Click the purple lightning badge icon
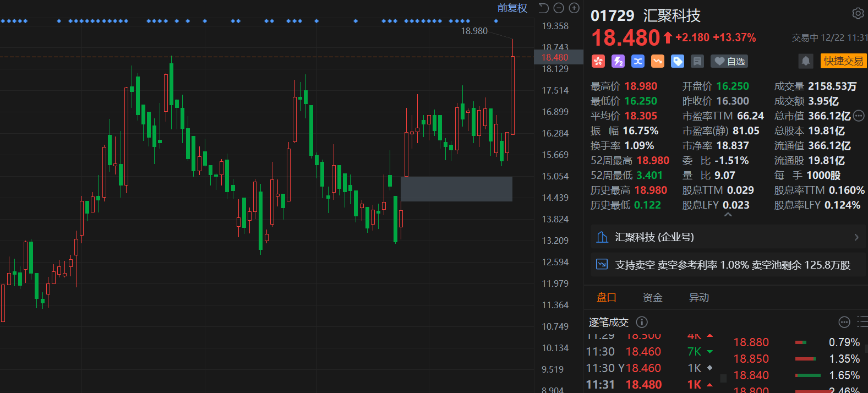Viewport: 868px width, 393px height. tap(618, 61)
